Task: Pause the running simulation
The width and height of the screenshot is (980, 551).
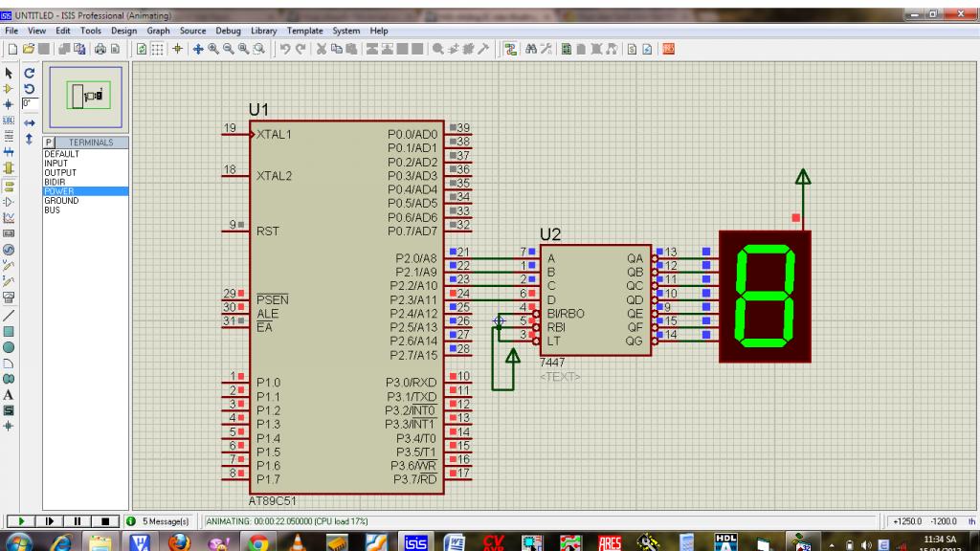Action: 76,521
